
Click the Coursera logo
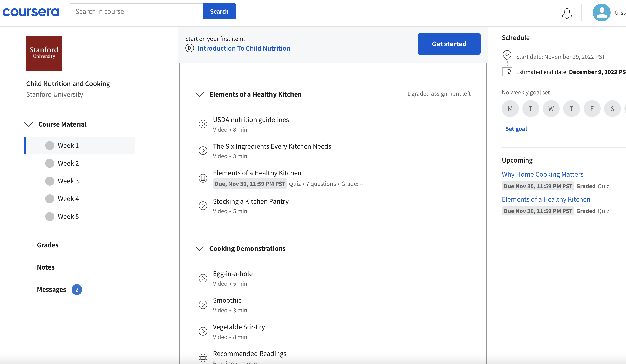click(x=31, y=12)
